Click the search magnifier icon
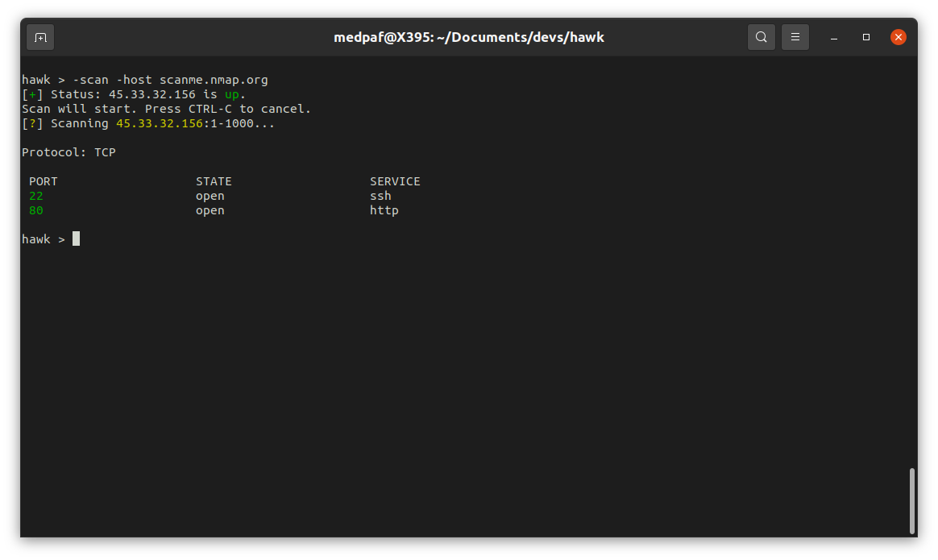Screen dimensions: 938x560 click(762, 37)
